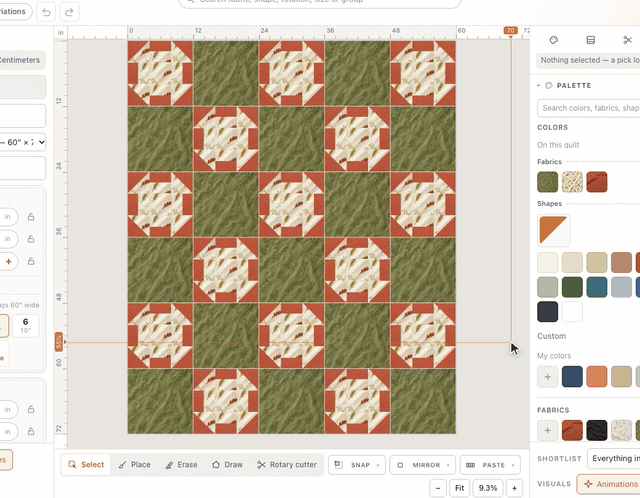The image size is (640, 498).
Task: Open the quilt size 60" dropdown
Action: pos(23,142)
